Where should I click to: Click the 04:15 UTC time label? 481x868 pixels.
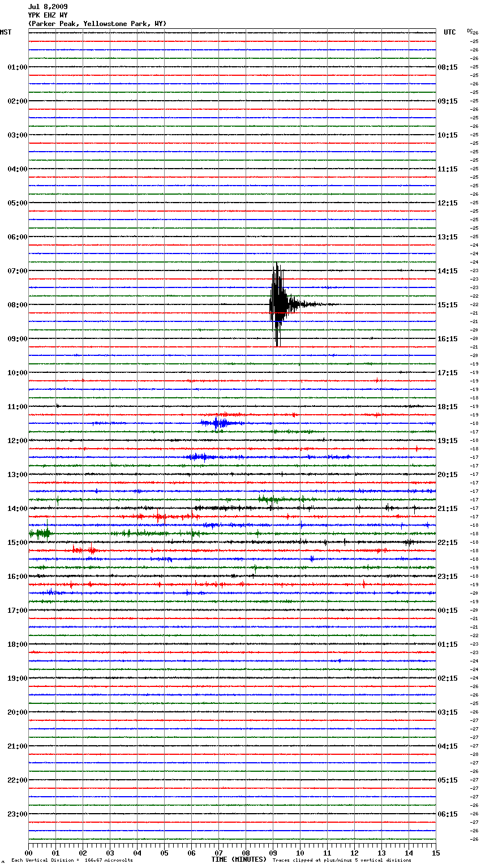click(x=448, y=746)
